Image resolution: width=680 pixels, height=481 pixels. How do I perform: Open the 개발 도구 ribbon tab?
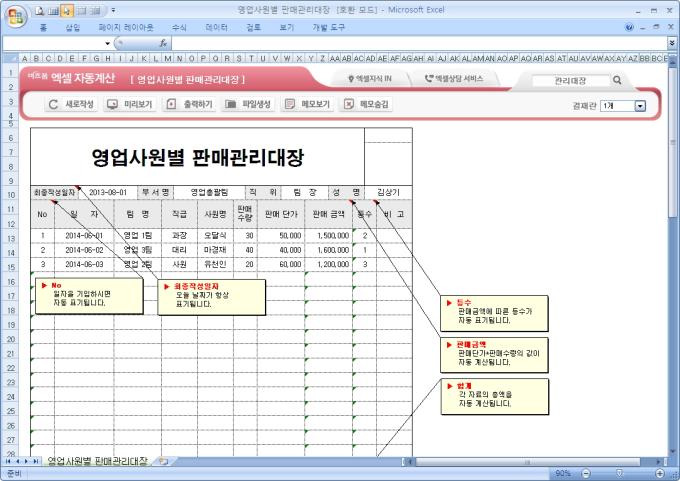pyautogui.click(x=329, y=27)
